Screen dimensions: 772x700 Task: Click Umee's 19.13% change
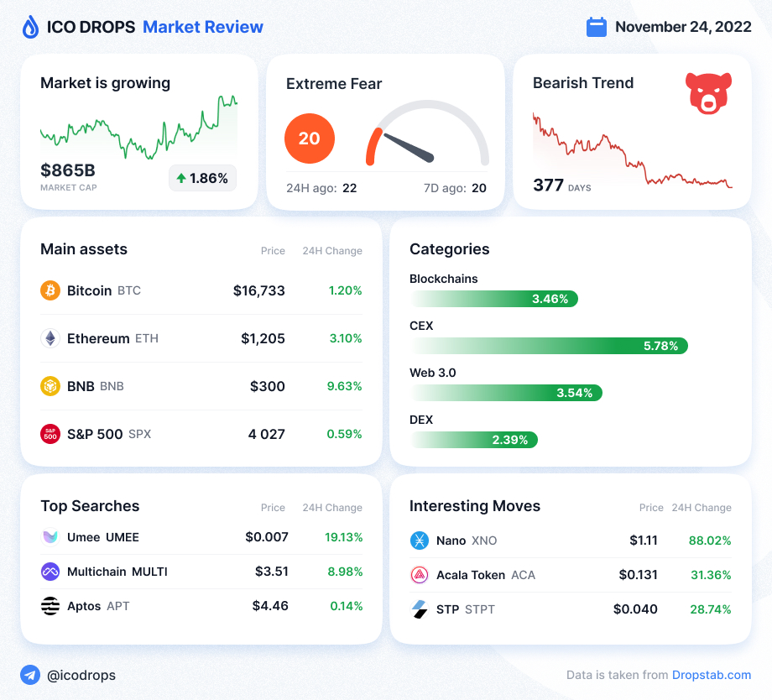coord(344,537)
